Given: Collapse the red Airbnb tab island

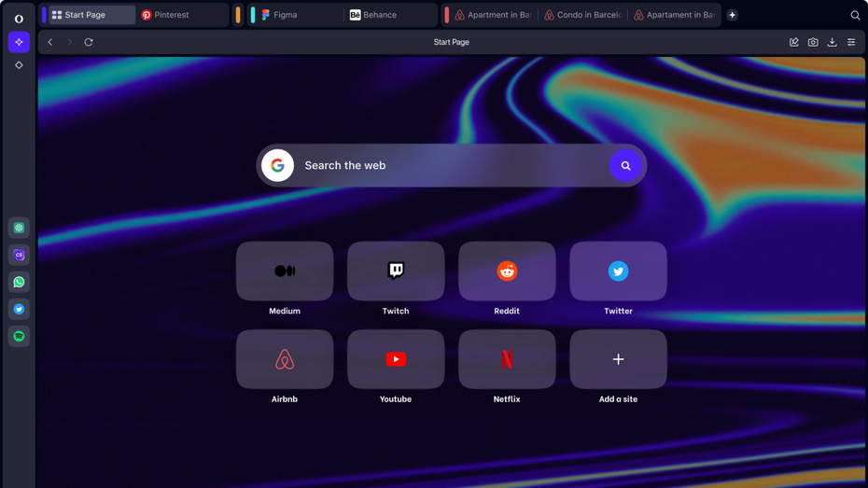Looking at the screenshot, I should click(x=447, y=15).
